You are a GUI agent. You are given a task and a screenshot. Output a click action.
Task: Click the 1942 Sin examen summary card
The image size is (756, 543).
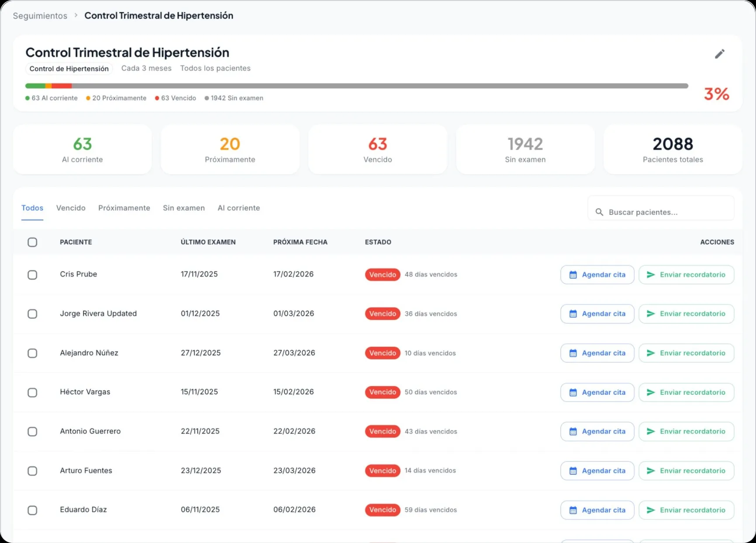525,149
